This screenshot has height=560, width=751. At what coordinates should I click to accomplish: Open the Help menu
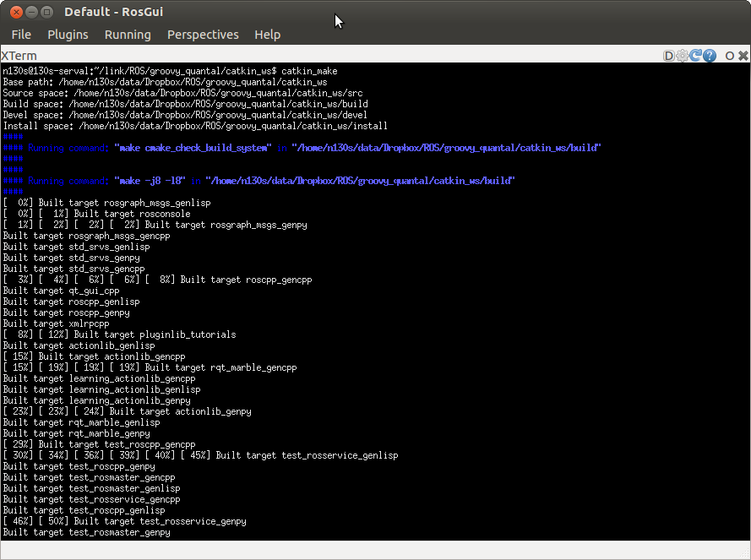click(x=267, y=35)
